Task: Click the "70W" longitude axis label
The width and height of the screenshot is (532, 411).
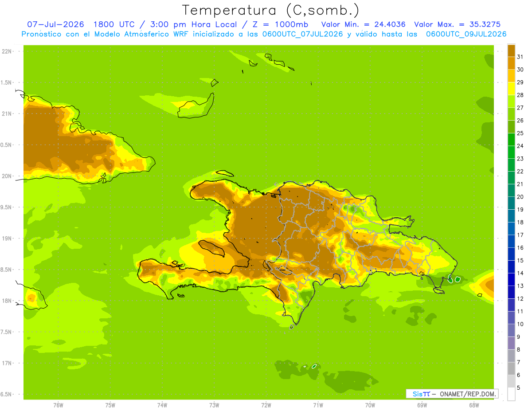Action: tap(370, 405)
